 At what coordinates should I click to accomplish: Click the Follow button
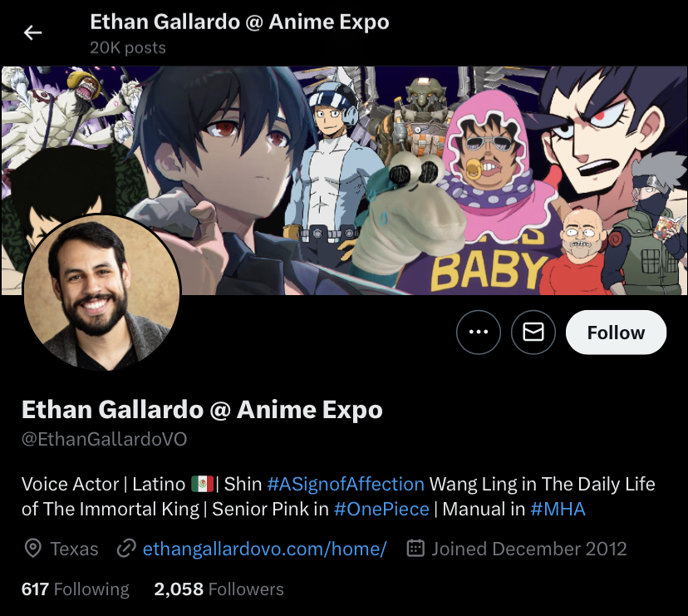(x=616, y=333)
